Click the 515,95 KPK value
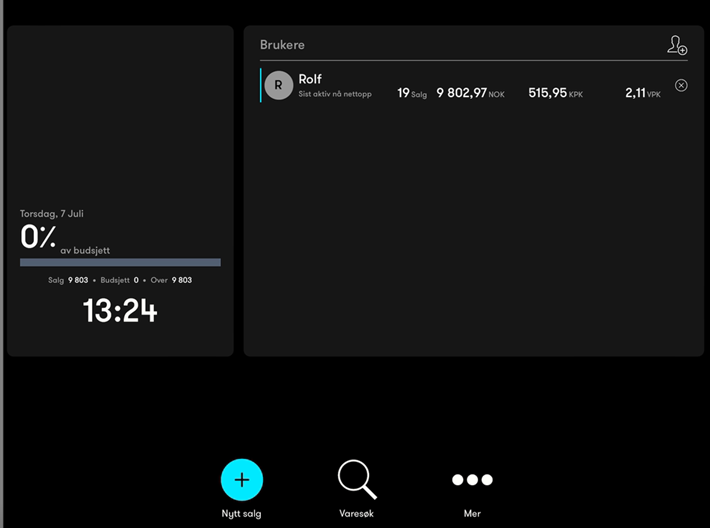Image resolution: width=710 pixels, height=528 pixels. (x=556, y=93)
